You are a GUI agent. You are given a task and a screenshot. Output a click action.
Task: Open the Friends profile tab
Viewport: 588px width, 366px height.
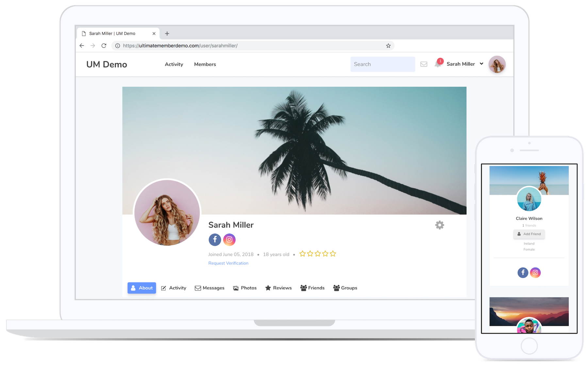(312, 288)
